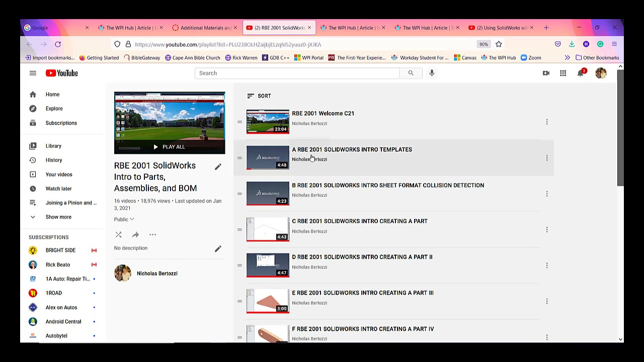Open the account avatar menu
This screenshot has height=362, width=644.
click(x=601, y=73)
